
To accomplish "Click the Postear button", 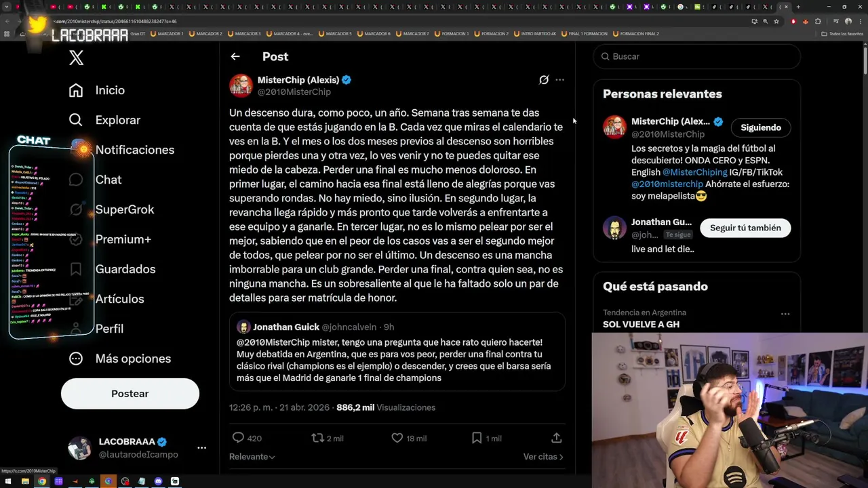I will pos(130,394).
